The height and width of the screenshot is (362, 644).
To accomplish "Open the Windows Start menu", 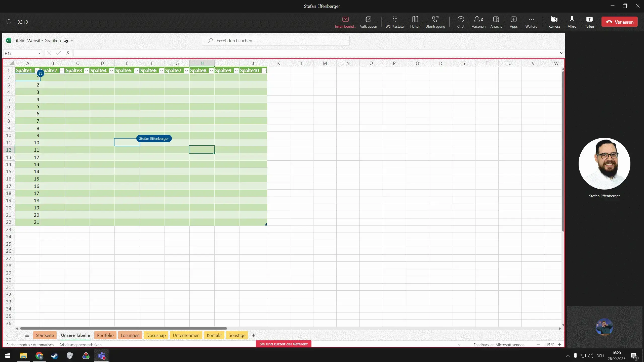I will click(8, 356).
